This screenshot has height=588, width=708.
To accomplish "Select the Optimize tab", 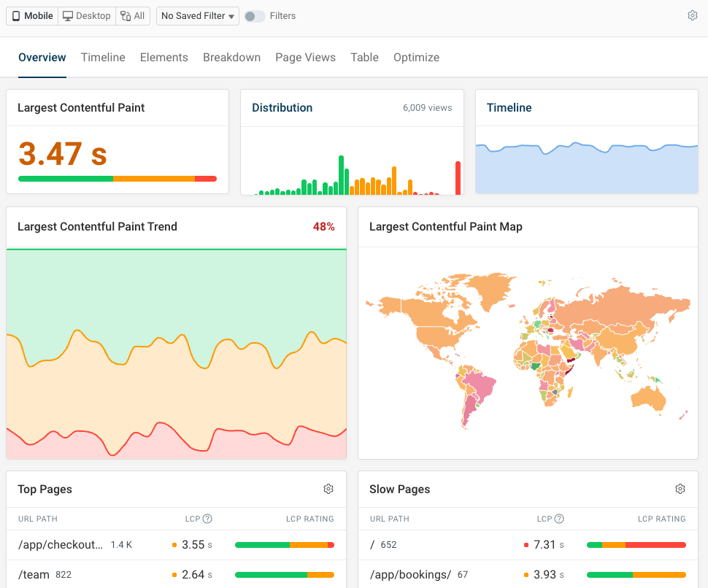I will (416, 57).
